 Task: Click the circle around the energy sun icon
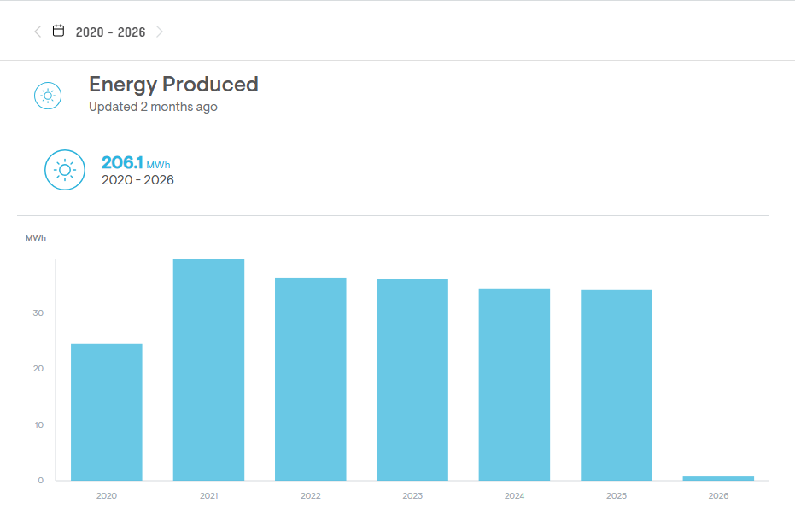(x=65, y=170)
